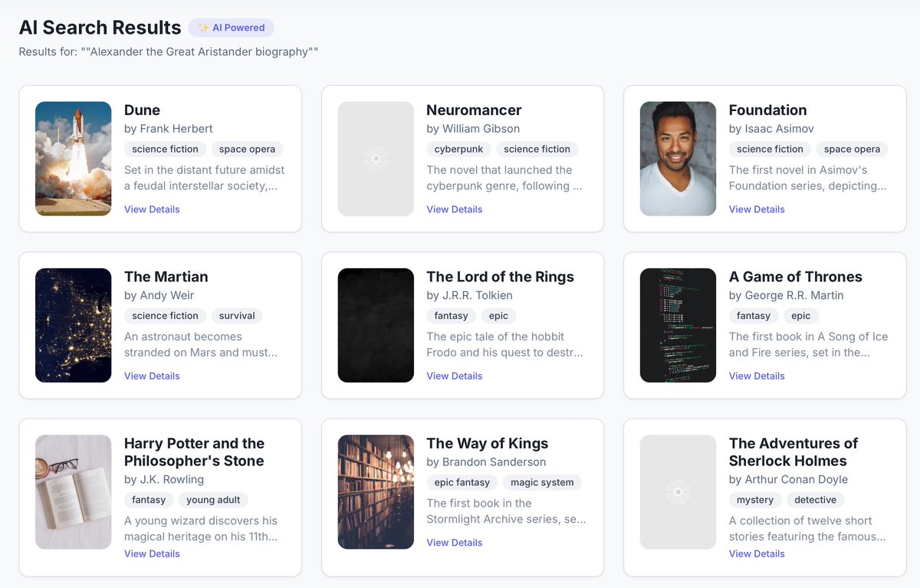The width and height of the screenshot is (920, 588).
Task: Select The Way of Kings title
Action: [x=487, y=444]
